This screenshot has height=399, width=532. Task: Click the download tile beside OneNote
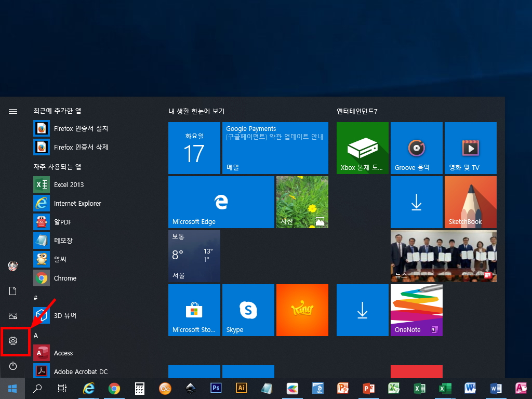[362, 310]
